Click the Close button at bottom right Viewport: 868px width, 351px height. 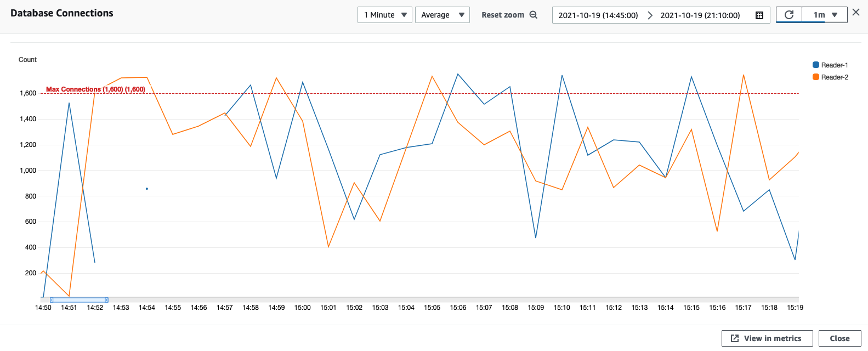pyautogui.click(x=839, y=338)
